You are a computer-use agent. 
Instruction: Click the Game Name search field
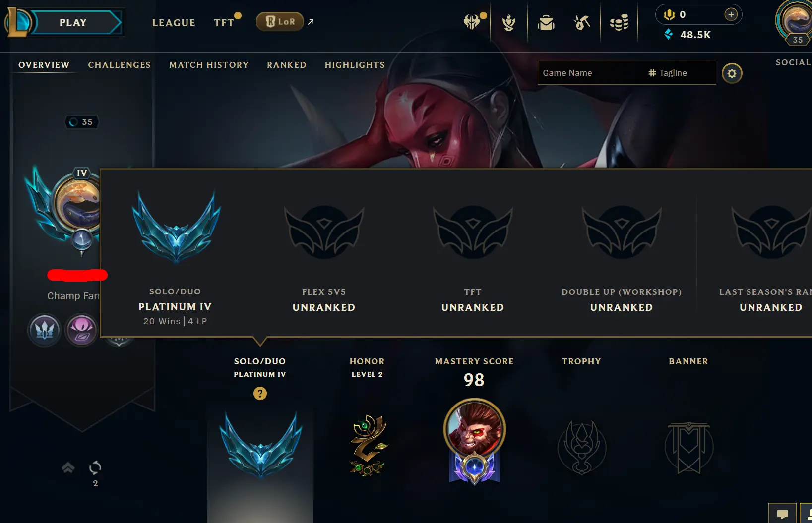point(590,73)
